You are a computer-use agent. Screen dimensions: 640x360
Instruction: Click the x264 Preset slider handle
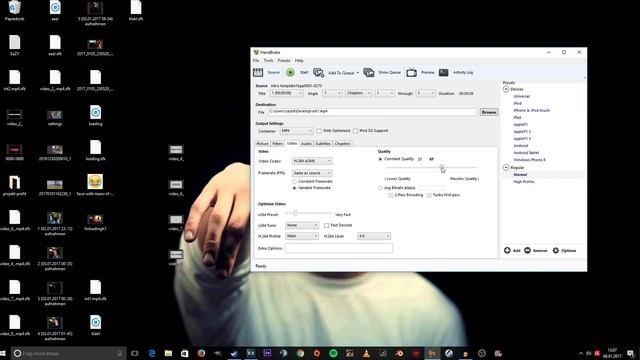click(296, 213)
